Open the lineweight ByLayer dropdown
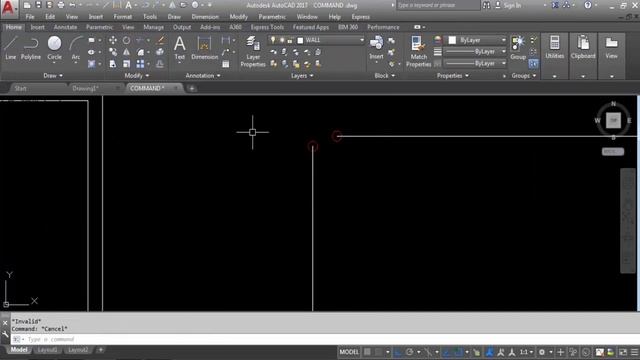 pyautogui.click(x=503, y=52)
